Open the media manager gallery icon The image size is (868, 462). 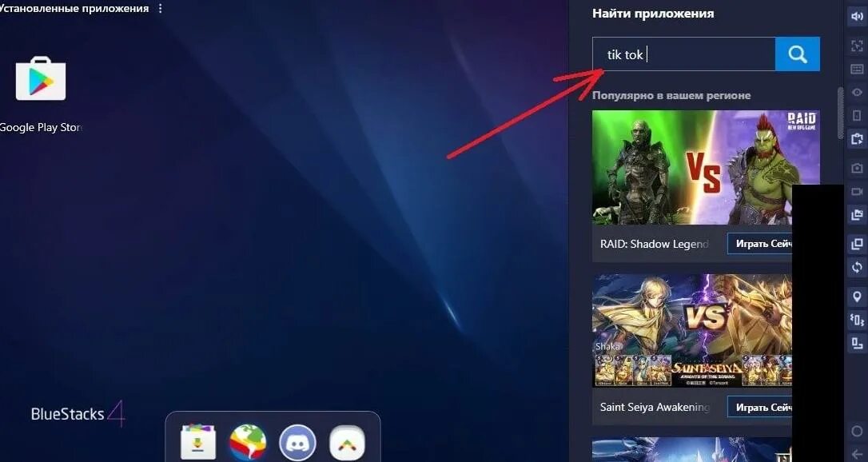coord(856,214)
